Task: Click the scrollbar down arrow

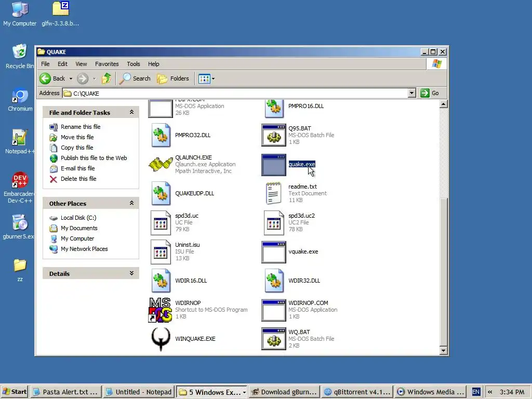Action: (x=444, y=351)
